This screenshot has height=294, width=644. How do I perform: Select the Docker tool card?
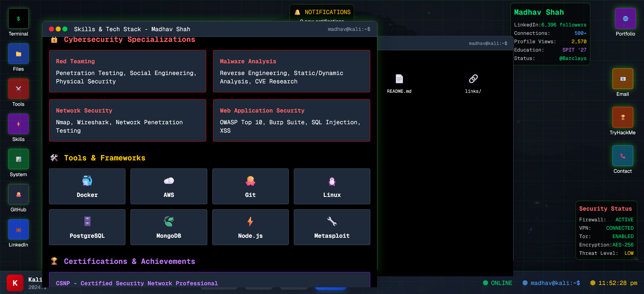click(87, 186)
